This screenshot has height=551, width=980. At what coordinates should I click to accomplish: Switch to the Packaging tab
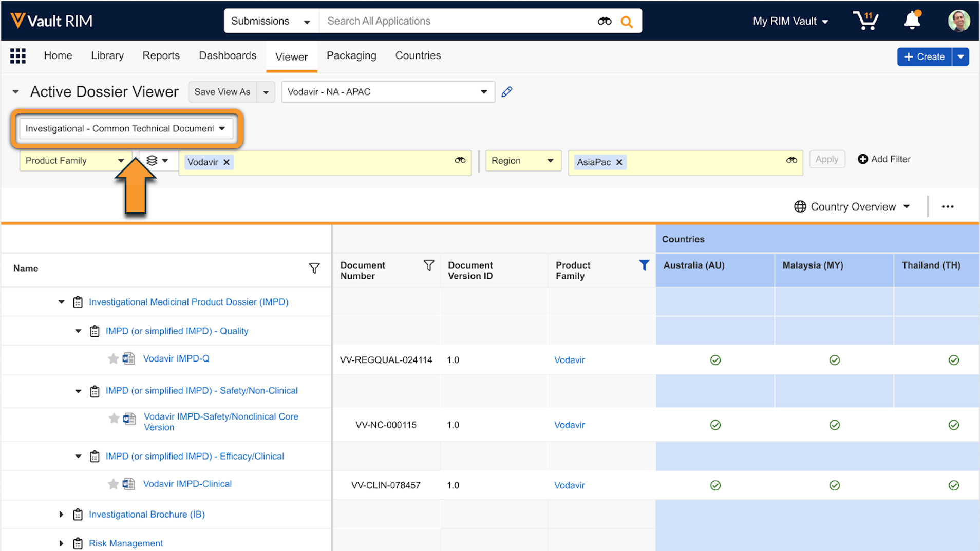(351, 55)
